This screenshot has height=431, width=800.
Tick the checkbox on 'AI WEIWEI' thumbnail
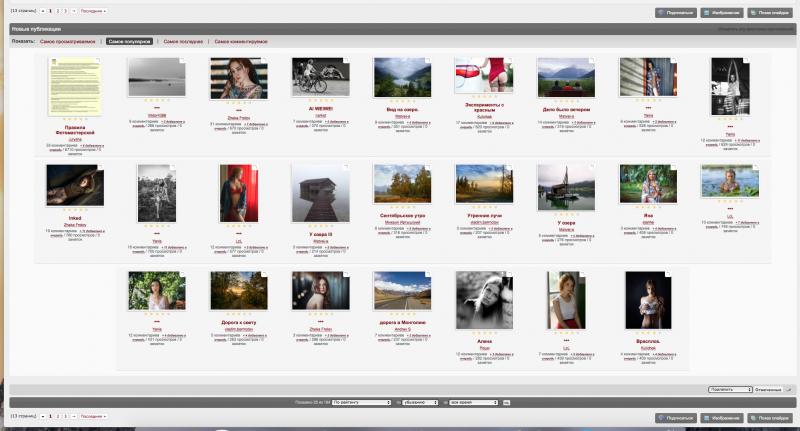click(346, 60)
